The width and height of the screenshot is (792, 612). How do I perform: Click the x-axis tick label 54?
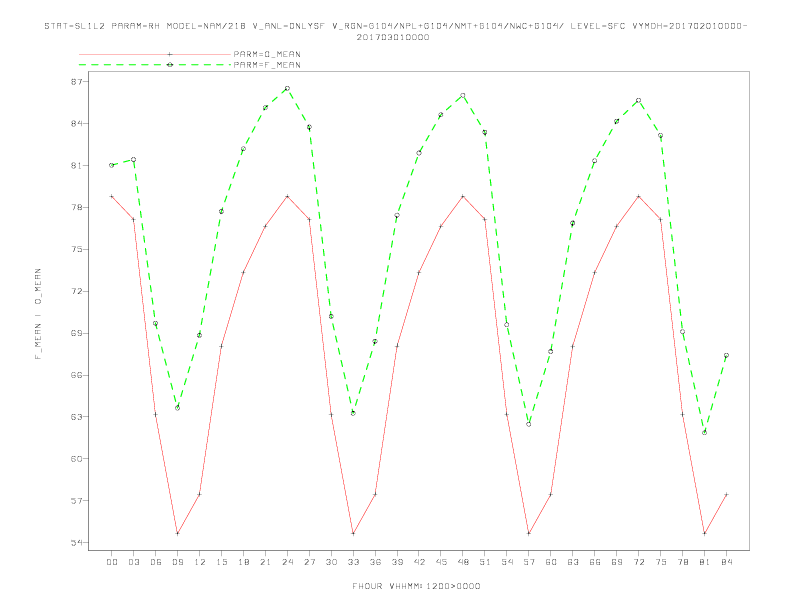pos(507,562)
